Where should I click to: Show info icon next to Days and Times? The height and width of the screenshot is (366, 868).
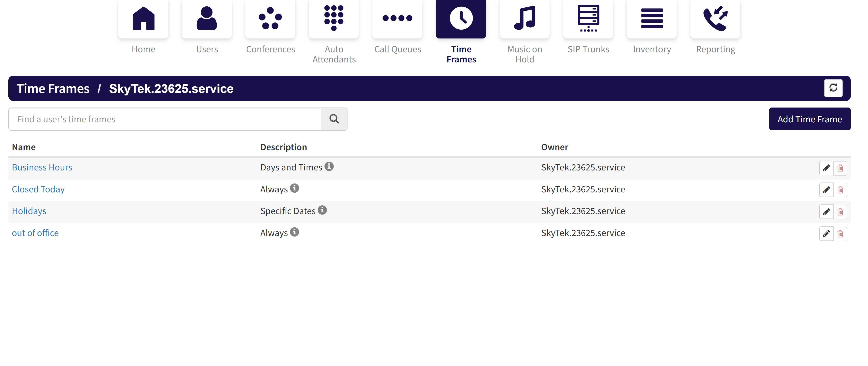click(329, 166)
